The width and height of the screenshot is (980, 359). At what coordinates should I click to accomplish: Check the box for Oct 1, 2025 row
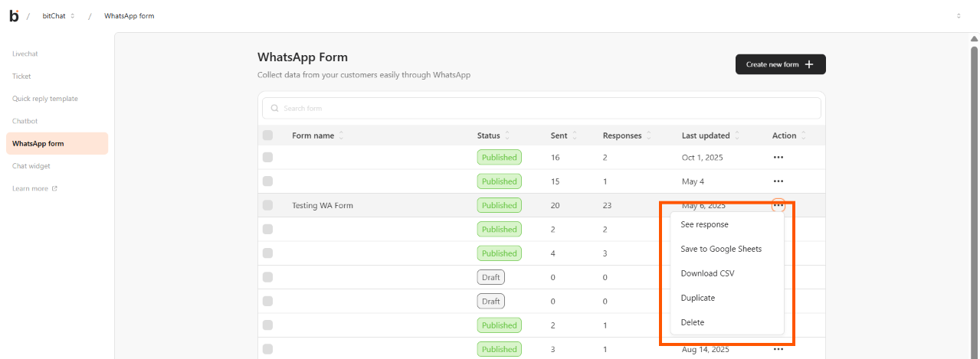[267, 157]
